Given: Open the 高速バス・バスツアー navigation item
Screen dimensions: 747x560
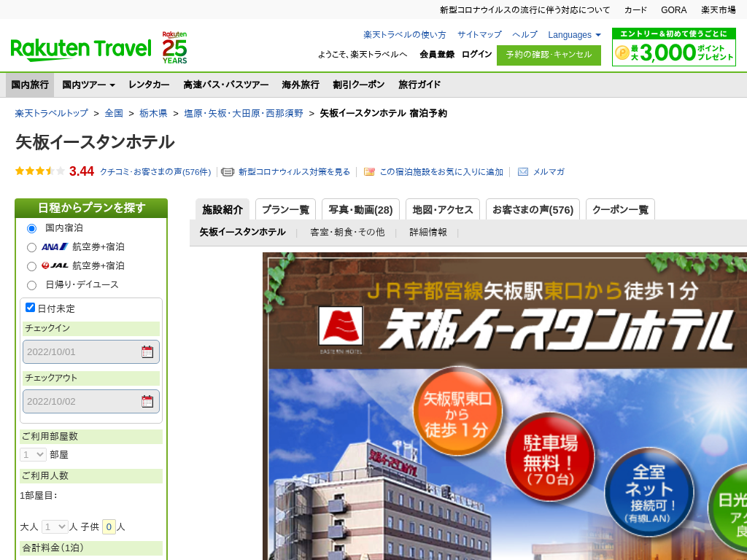Looking at the screenshot, I should pos(226,85).
